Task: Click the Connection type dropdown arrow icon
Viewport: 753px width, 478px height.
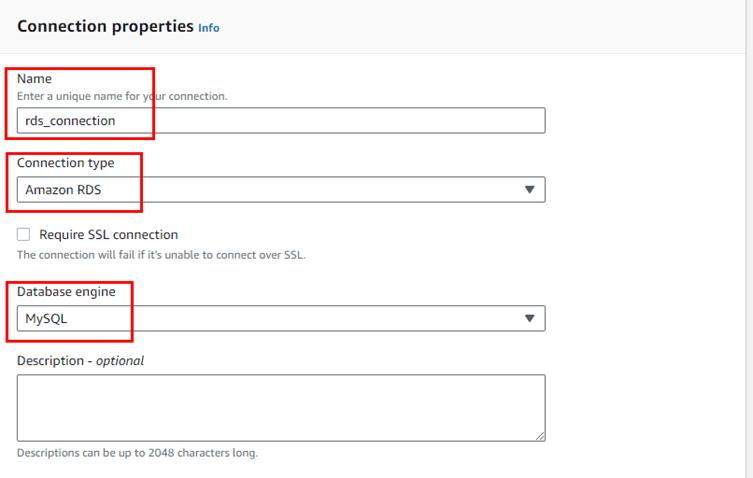Action: point(530,190)
